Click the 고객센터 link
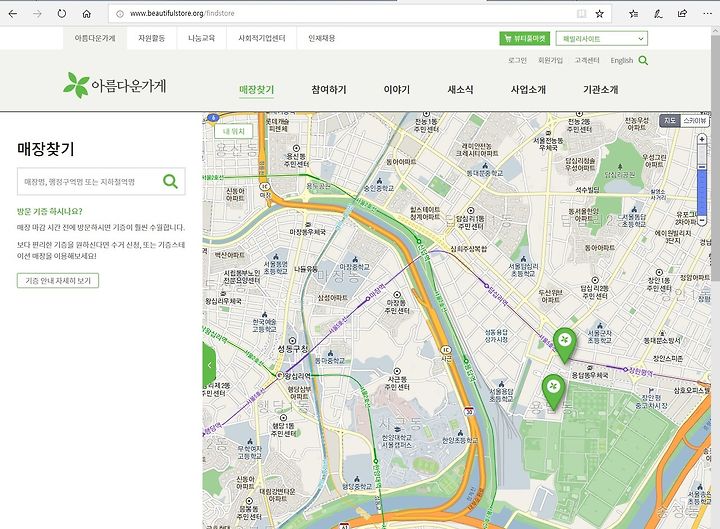Image resolution: width=720 pixels, height=529 pixels. pyautogui.click(x=586, y=60)
